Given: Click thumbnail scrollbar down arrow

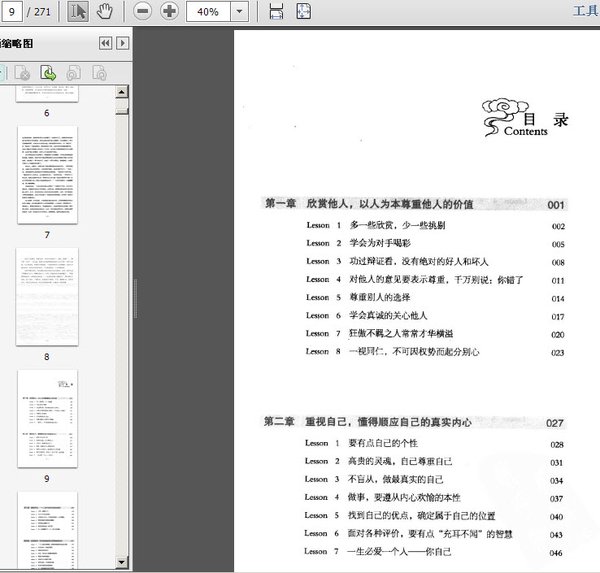Looking at the screenshot, I should [x=122, y=562].
